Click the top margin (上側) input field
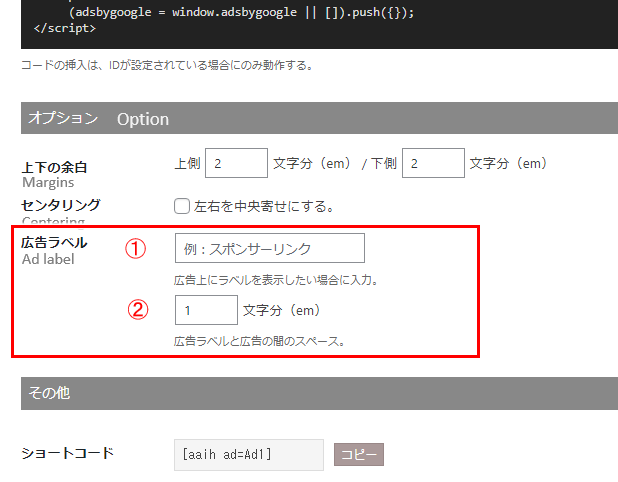This screenshot has height=482, width=618. [236, 163]
